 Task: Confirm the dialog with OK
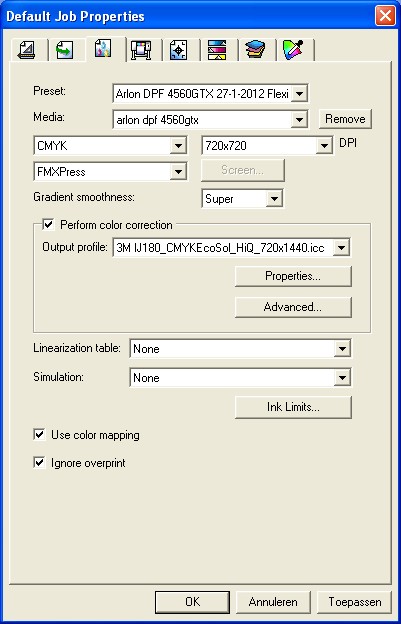193,602
